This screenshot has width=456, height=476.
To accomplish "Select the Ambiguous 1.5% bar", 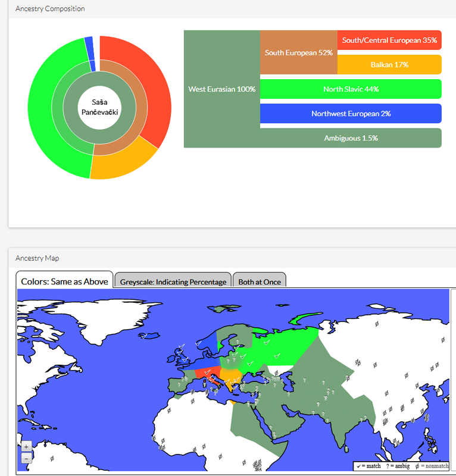I will point(351,138).
